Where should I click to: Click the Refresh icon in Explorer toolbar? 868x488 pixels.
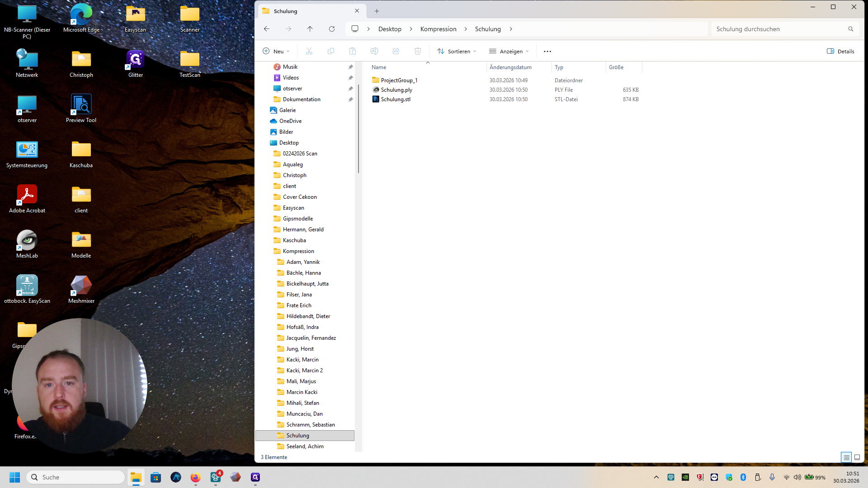click(x=332, y=29)
